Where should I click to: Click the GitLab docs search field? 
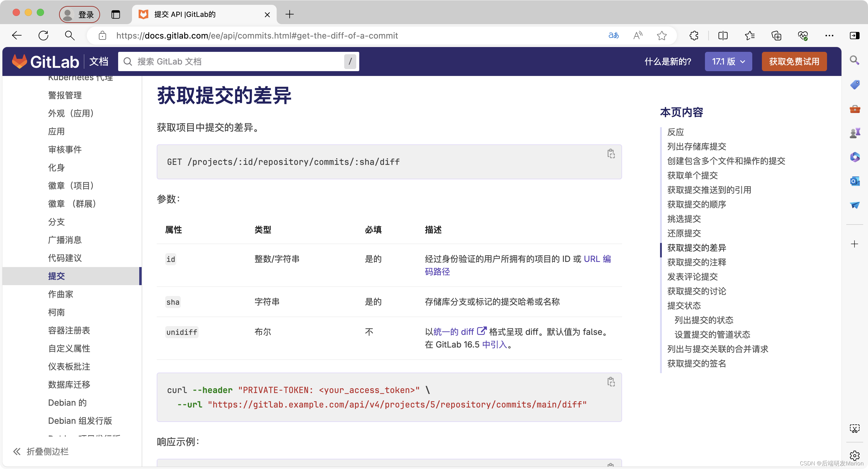tap(236, 61)
